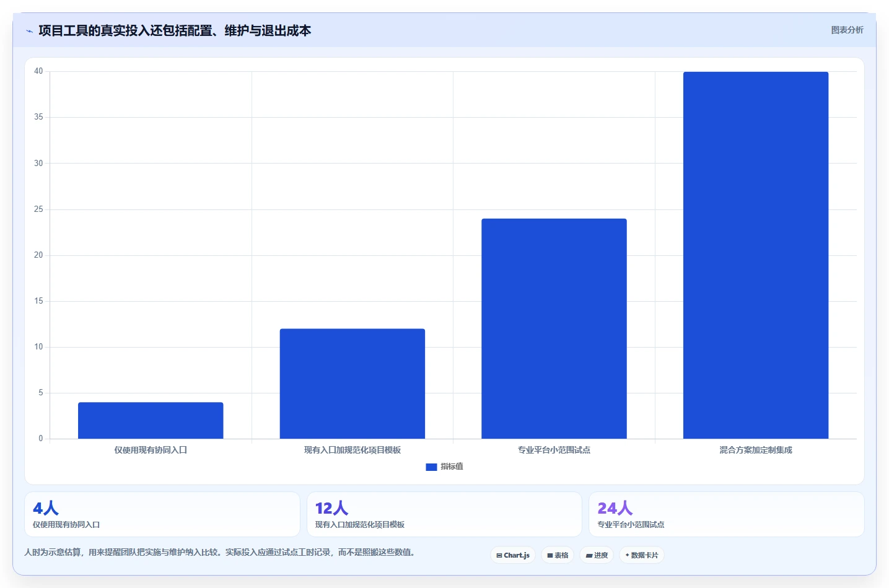Click the y-axis value 15
Viewport: 889px width, 588px height.
(x=38, y=301)
